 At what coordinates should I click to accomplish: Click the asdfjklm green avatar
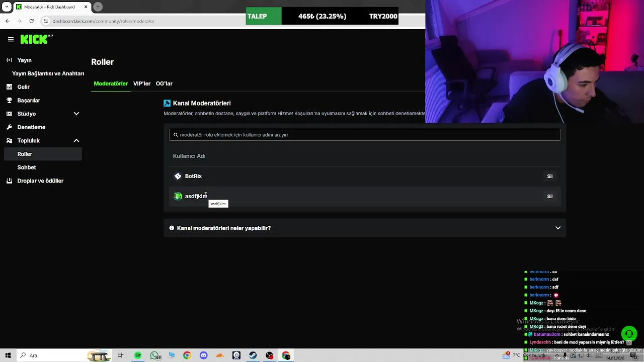(178, 196)
